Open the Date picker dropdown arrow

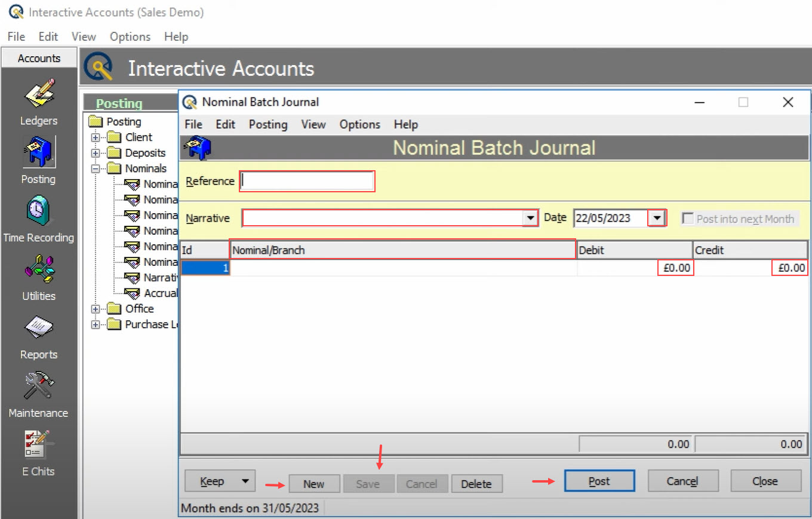[657, 218]
